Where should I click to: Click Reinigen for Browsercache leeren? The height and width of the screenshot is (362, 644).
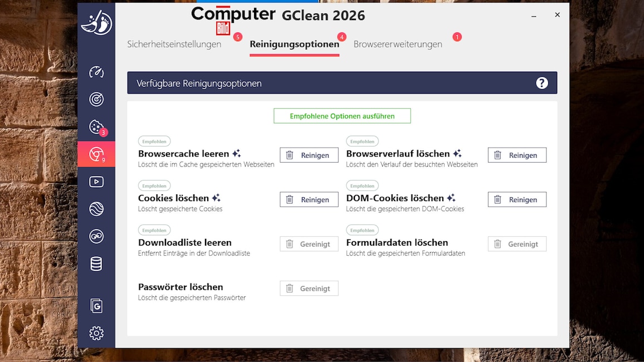tap(309, 155)
